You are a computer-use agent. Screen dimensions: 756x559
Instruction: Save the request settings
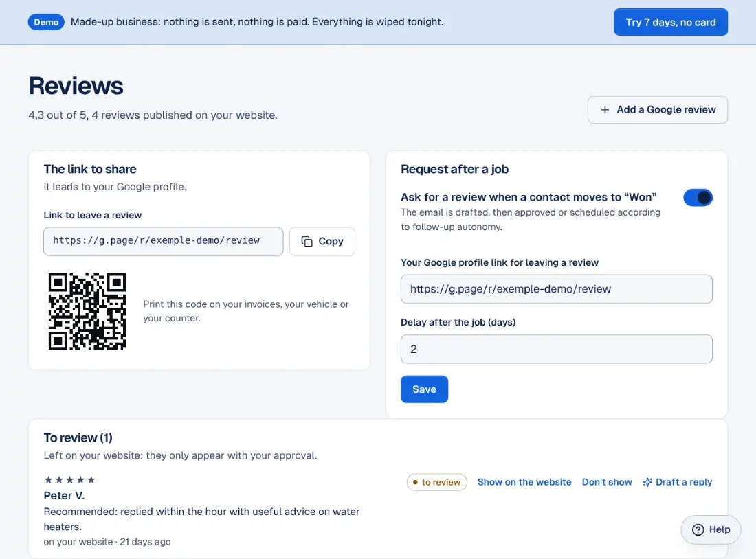pyautogui.click(x=424, y=389)
